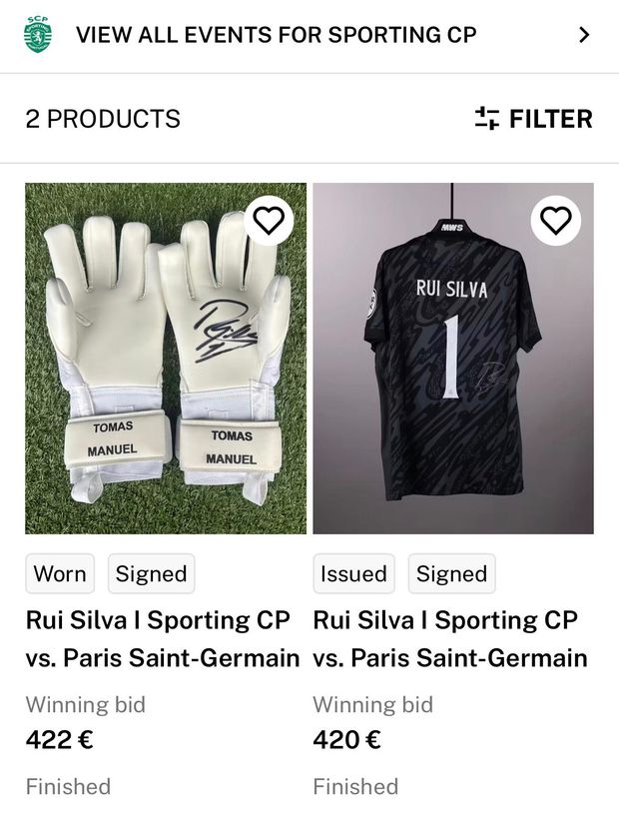Select the Signed tag under the gloves

[x=151, y=573]
